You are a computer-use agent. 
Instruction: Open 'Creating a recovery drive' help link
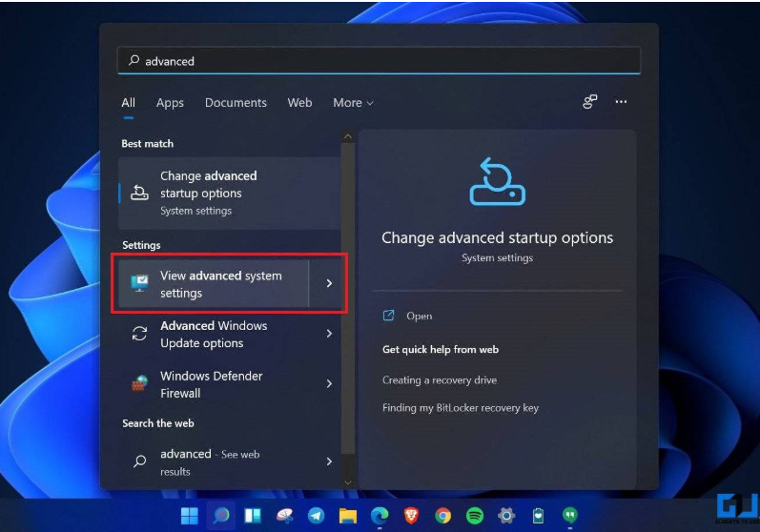440,380
